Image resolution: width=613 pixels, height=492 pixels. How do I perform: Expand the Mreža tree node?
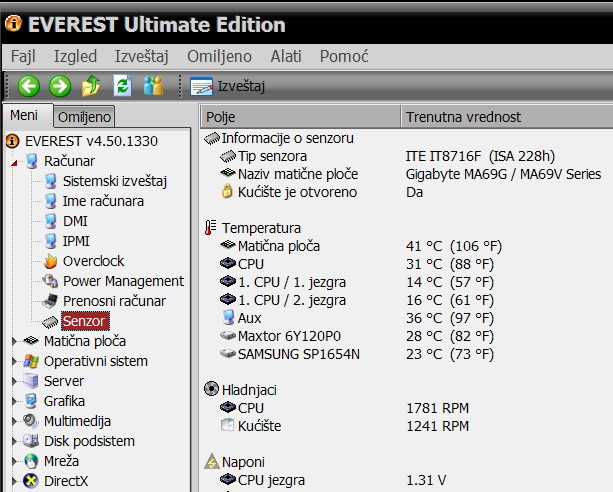(14, 461)
